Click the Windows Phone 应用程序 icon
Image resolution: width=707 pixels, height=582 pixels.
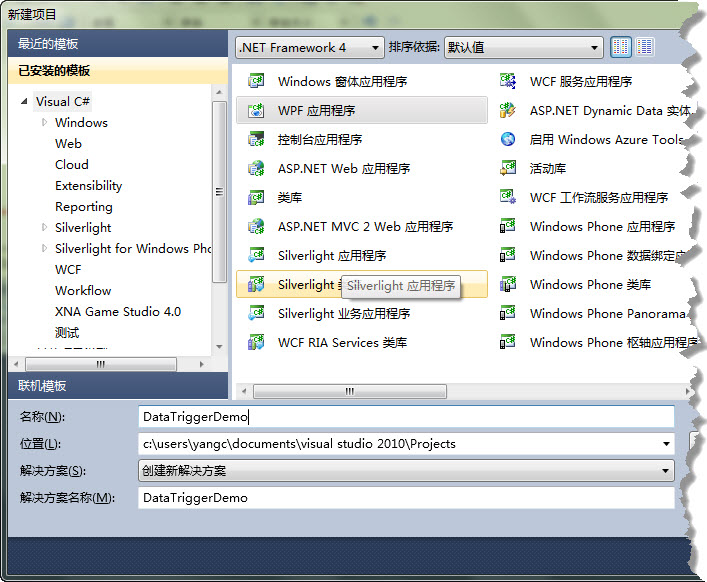pos(508,226)
